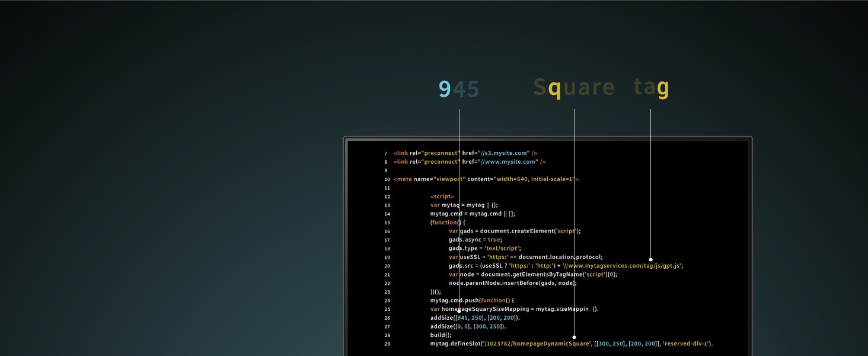Viewport: 868px width, 356px height.
Task: Click line number 10 in the gutter
Action: [387, 179]
